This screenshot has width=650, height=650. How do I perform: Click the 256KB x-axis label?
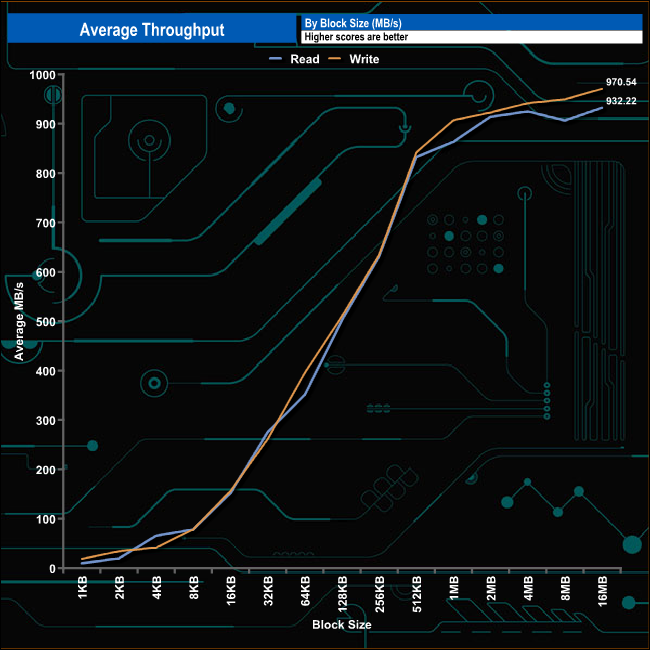coord(380,594)
